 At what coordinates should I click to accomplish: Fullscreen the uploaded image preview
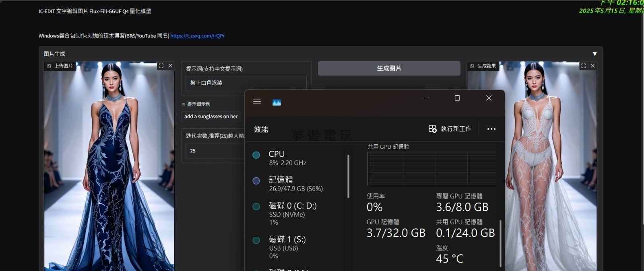pyautogui.click(x=161, y=66)
